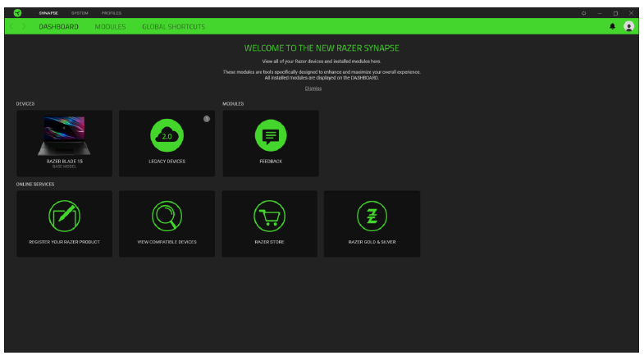The image size is (644, 360).
Task: Click the Feedback label text
Action: click(x=271, y=162)
